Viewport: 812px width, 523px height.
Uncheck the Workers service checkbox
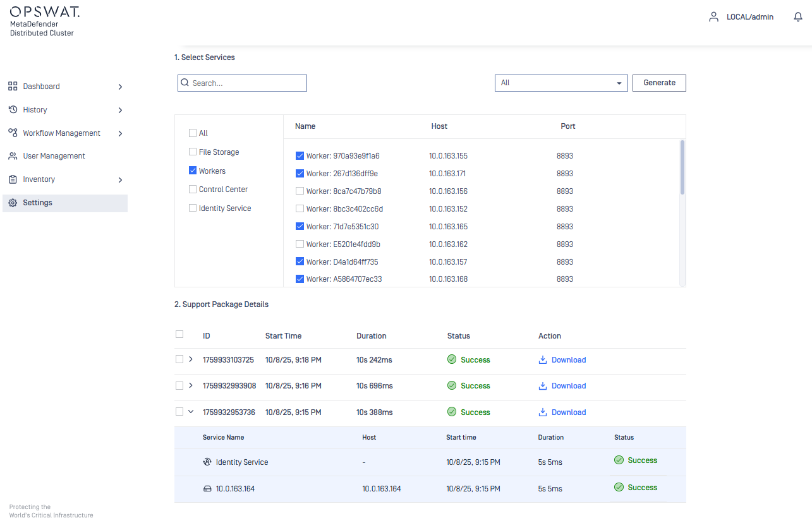[x=193, y=171]
